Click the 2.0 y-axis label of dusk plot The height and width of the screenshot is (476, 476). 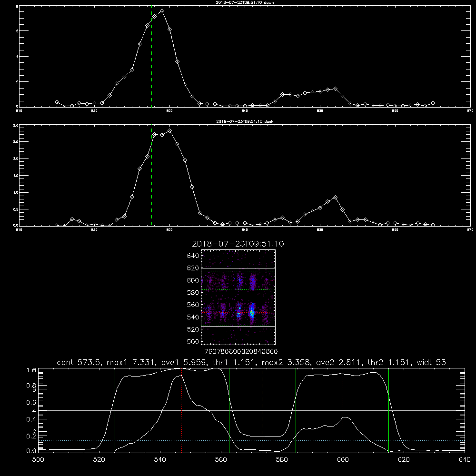pos(16,159)
